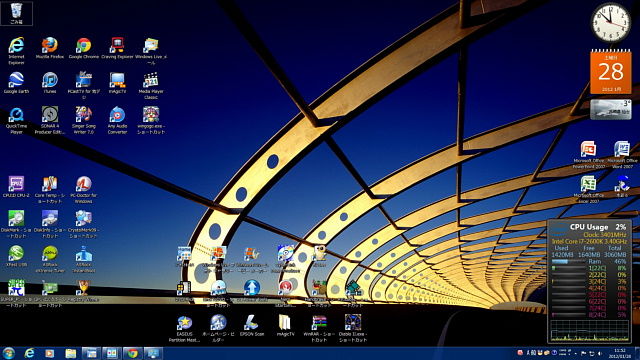Select the PCastTV shortcut icon

pyautogui.click(x=84, y=85)
